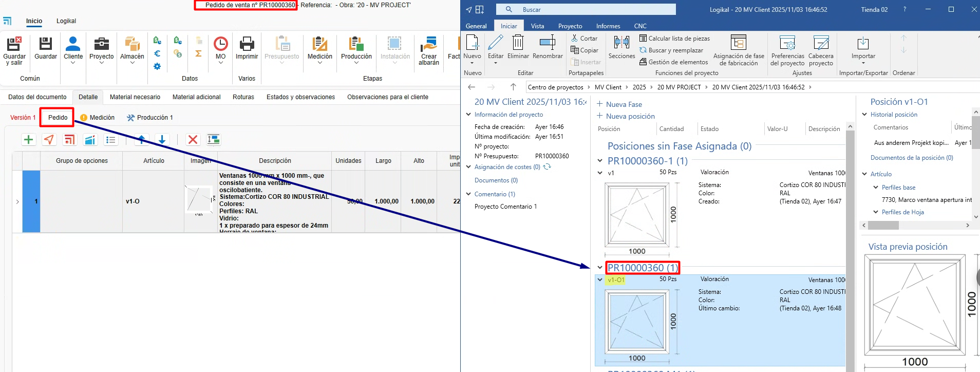This screenshot has width=980, height=372.
Task: Collapse the PR10000360-1 (1) phase group
Action: pos(600,161)
